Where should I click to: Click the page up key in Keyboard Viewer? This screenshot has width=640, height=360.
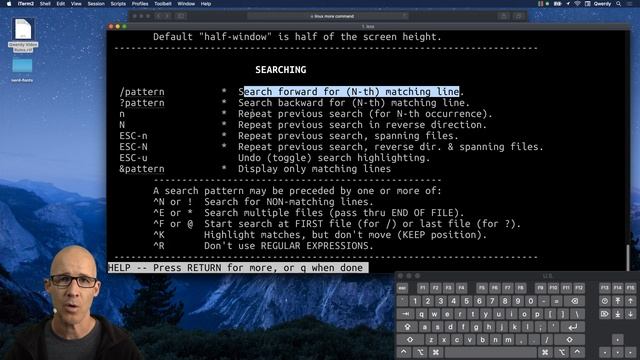(x=630, y=301)
